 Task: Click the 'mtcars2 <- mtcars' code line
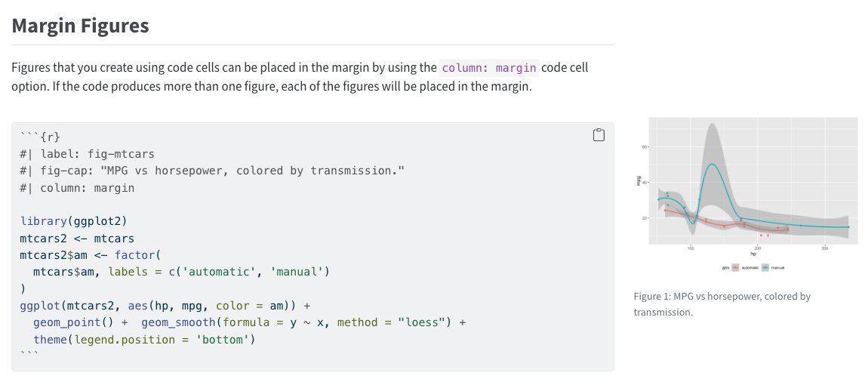coord(77,238)
